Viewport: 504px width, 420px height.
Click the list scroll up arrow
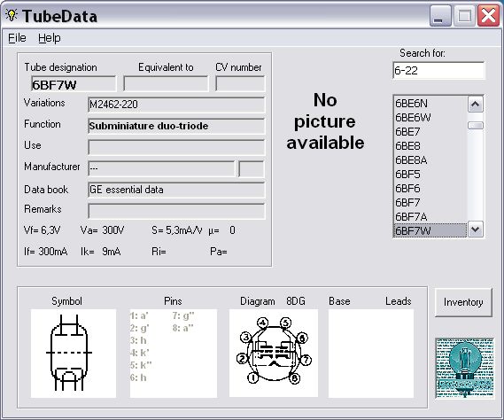point(475,105)
